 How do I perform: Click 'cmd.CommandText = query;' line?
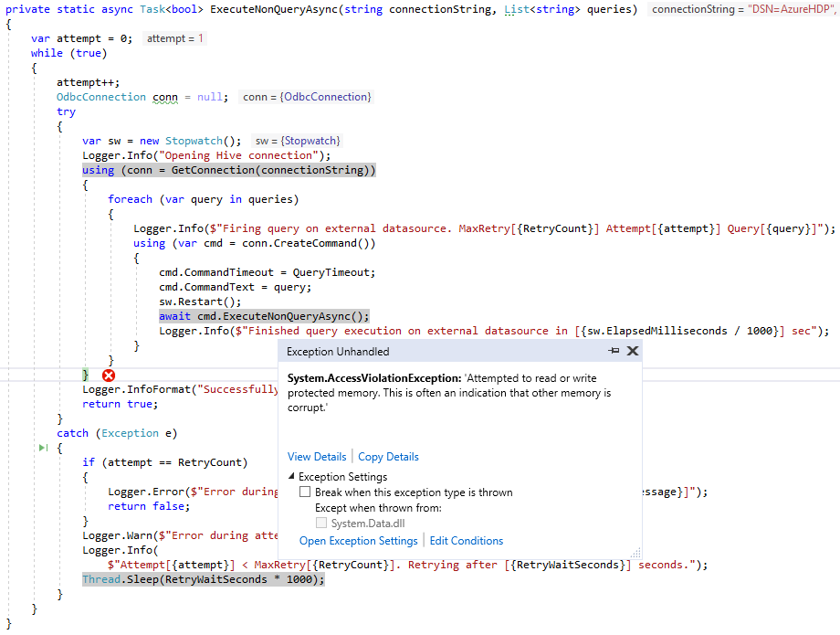pyautogui.click(x=235, y=287)
